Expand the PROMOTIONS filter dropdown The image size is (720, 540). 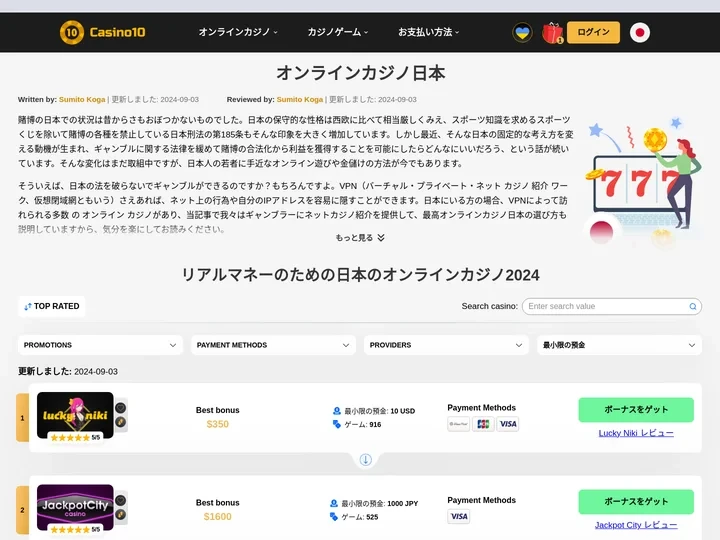click(x=100, y=345)
